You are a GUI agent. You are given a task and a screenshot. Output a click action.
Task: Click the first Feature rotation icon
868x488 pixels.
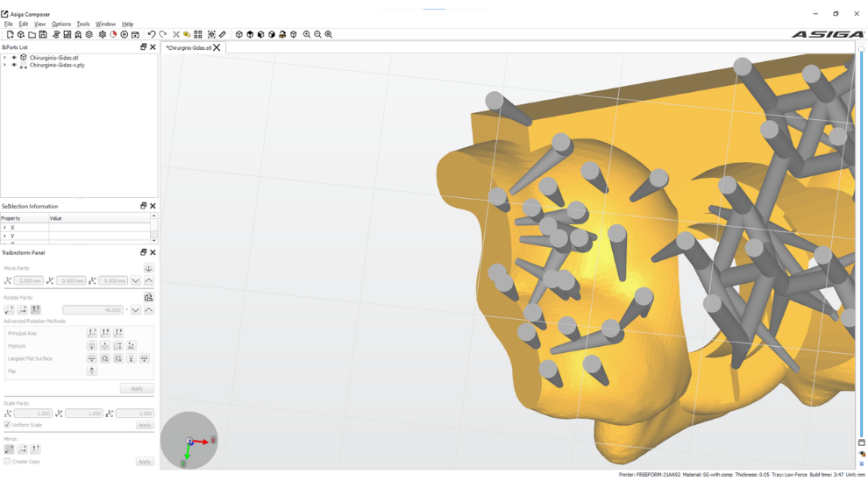(92, 345)
